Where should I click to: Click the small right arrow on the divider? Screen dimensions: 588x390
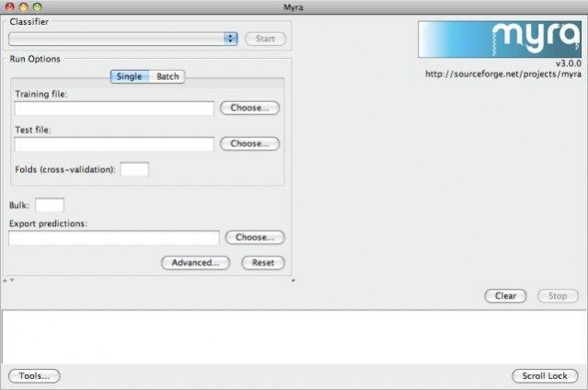[x=294, y=281]
